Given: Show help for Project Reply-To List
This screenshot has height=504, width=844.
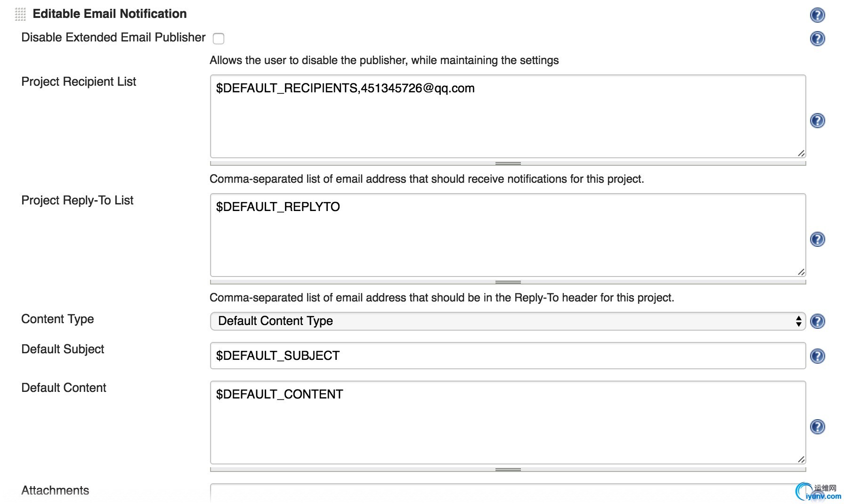Looking at the screenshot, I should (x=817, y=239).
